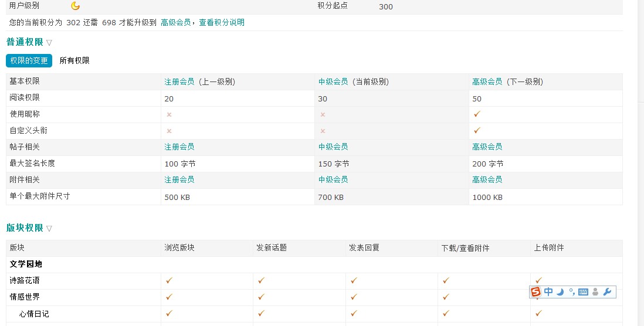This screenshot has height=326, width=644.
Task: Click the 注册会员 use-nickname cross icon
Action: 169,115
